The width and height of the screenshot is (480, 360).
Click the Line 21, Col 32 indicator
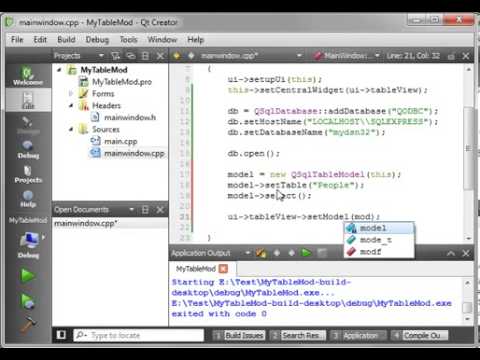pyautogui.click(x=413, y=56)
